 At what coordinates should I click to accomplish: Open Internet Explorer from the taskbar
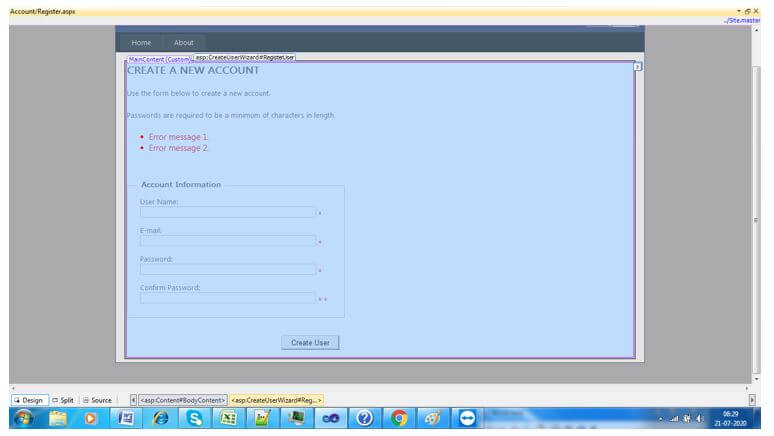[160, 419]
